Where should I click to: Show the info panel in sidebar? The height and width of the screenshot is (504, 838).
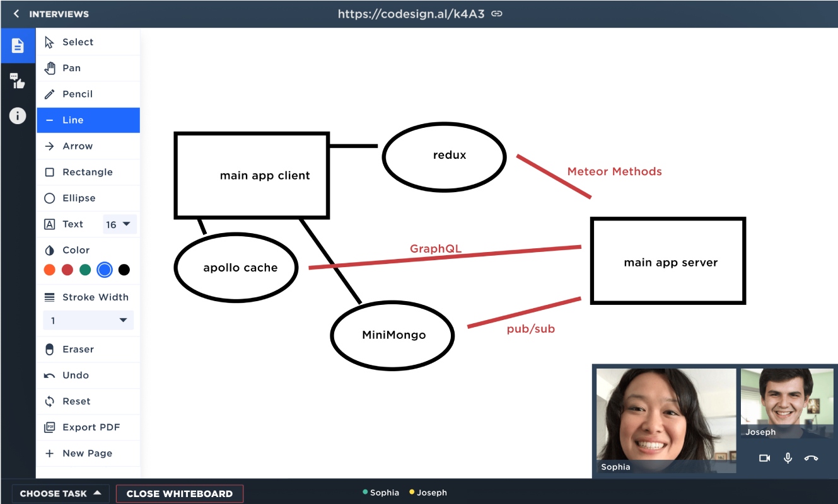pos(18,116)
